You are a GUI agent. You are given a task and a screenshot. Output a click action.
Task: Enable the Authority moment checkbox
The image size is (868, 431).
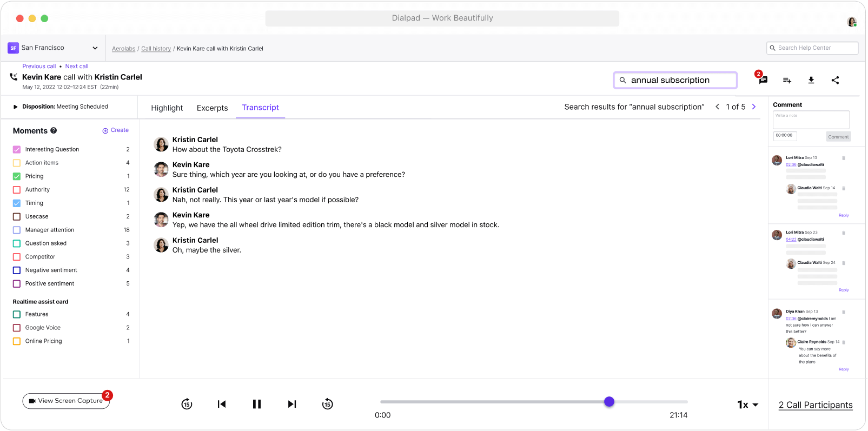[17, 190]
